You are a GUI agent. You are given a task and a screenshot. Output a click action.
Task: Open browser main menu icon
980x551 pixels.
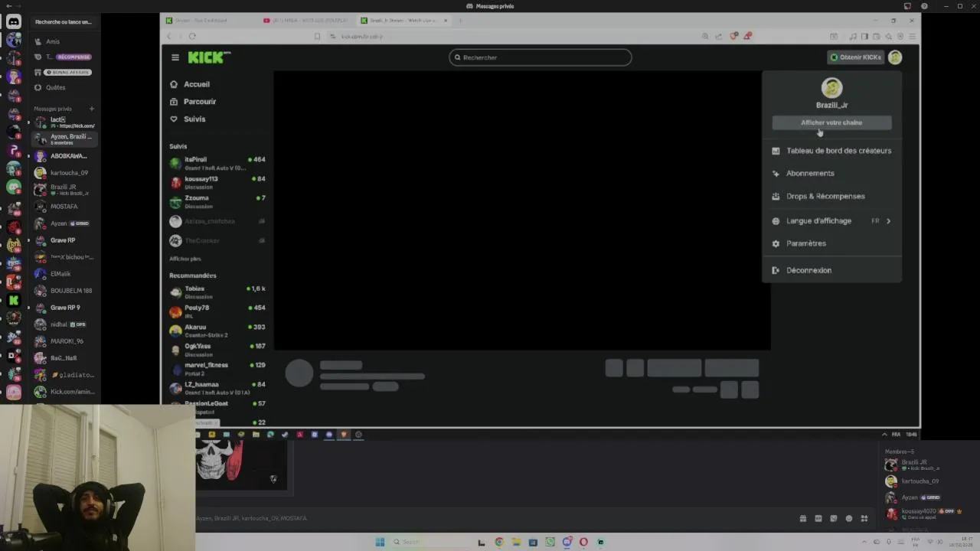[x=912, y=36]
